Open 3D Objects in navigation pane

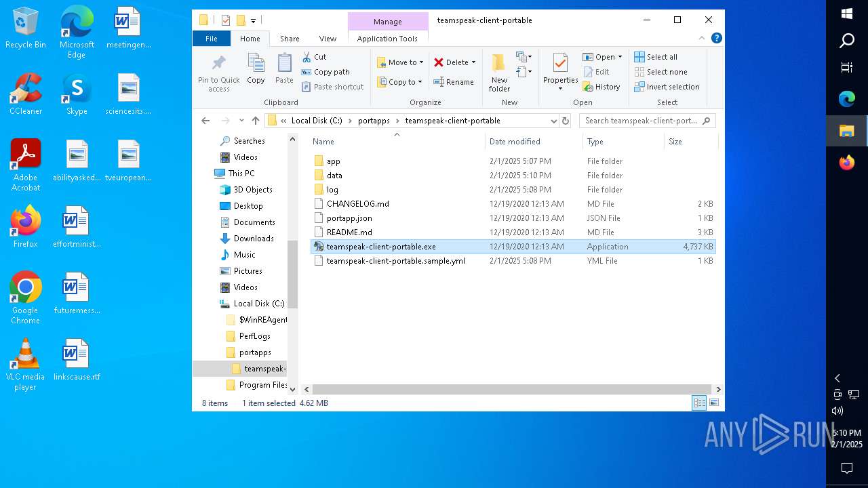click(x=246, y=190)
